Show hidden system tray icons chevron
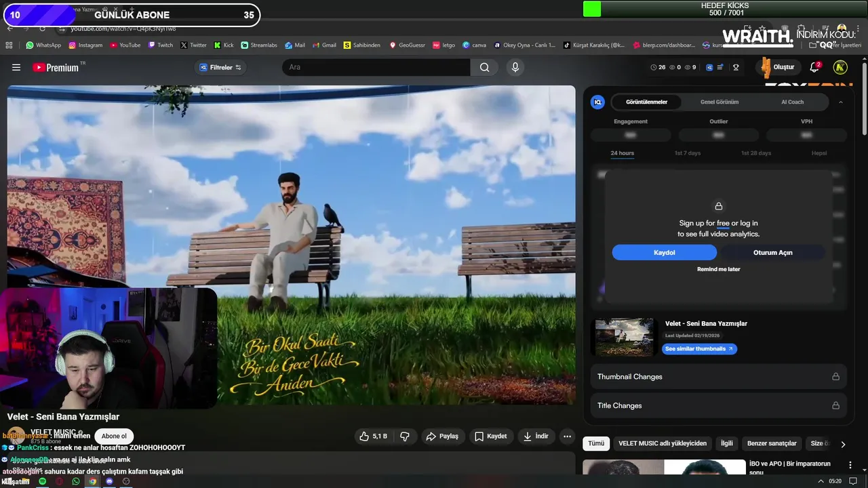Screen dimensions: 868x488 pos(821,481)
